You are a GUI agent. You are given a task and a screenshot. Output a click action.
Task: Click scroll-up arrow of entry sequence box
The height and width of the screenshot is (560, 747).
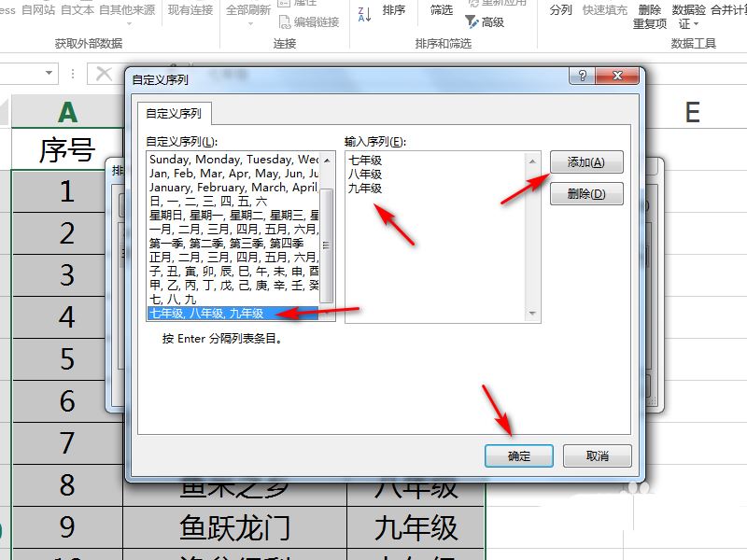(532, 161)
